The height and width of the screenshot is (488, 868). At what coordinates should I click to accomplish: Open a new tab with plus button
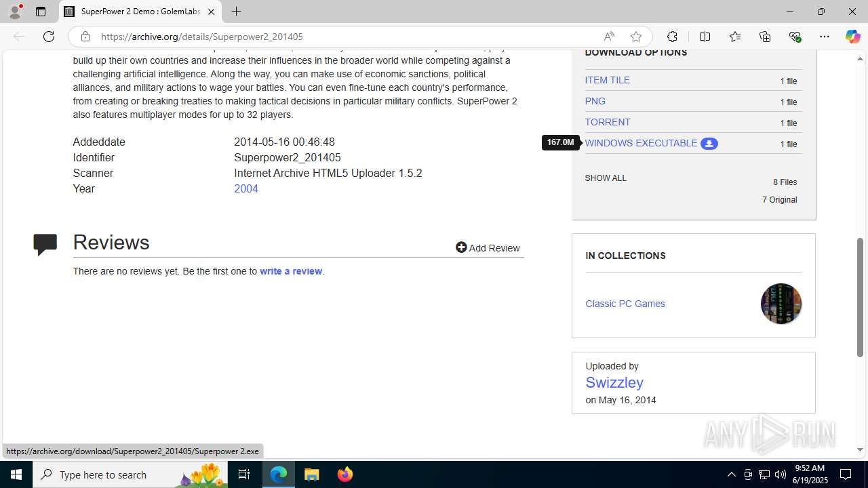236,12
